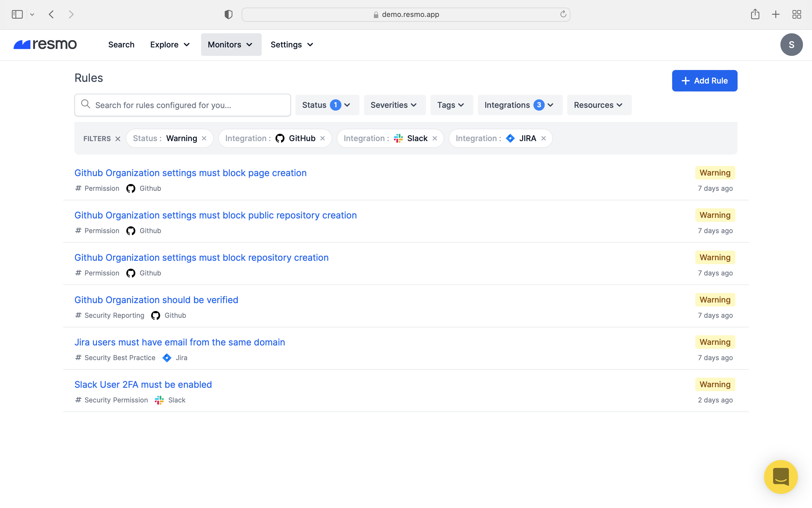Click the Security Best Practice tag
This screenshot has height=508, width=812.
[x=115, y=358]
